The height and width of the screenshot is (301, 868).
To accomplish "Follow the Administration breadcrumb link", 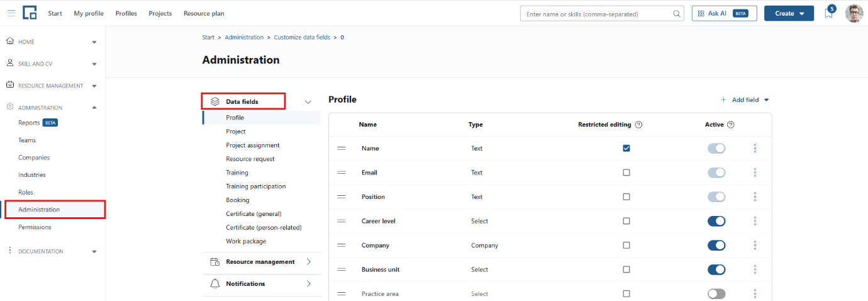I will (244, 37).
